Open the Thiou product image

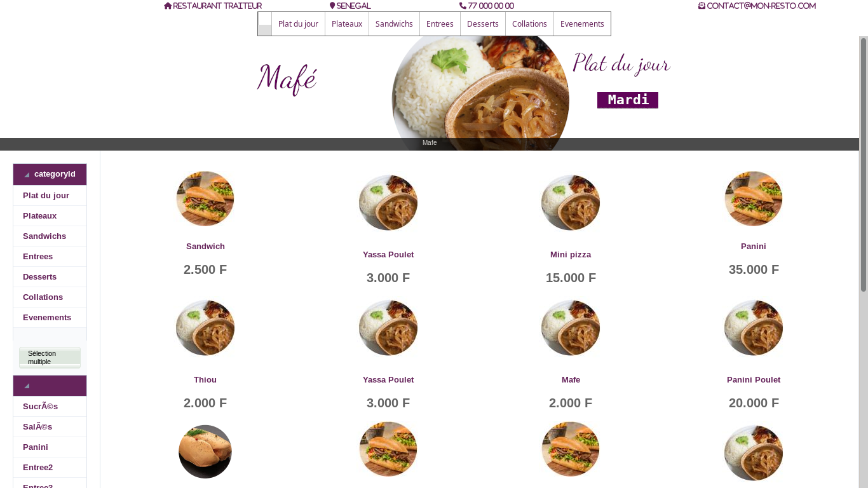point(205,328)
